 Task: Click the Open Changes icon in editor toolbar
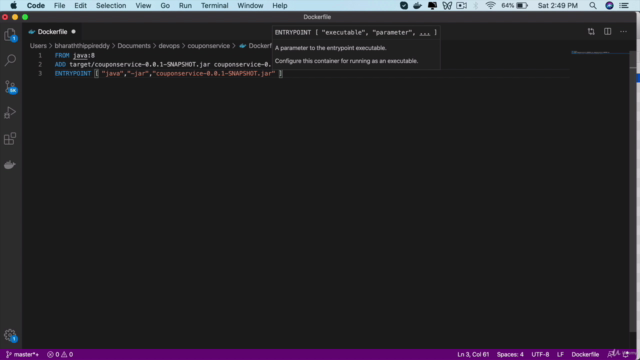click(x=591, y=31)
